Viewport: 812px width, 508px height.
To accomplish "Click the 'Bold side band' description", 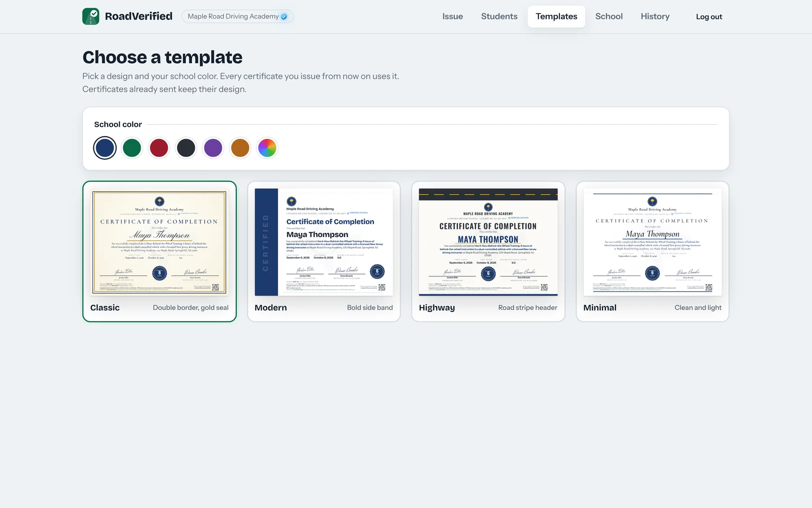I will coord(370,308).
